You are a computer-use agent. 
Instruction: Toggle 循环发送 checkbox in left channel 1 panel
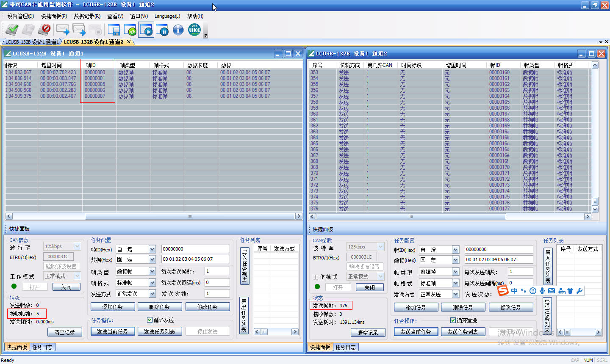coord(150,320)
